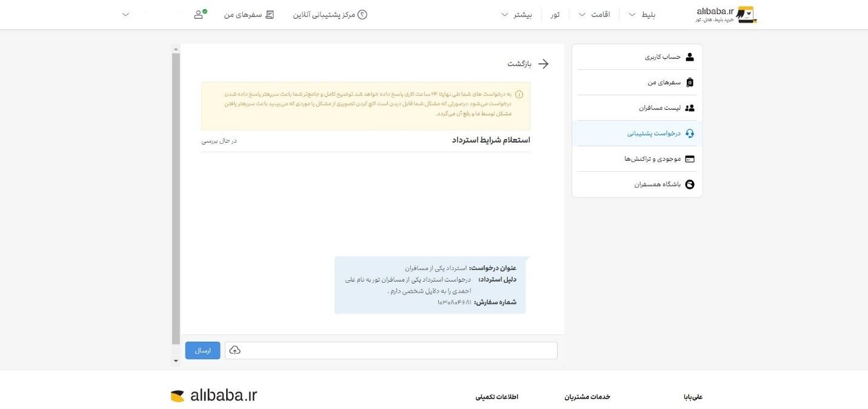Image resolution: width=868 pixels, height=409 pixels.
Task: Click the درخواست پشتیبانی headset icon
Action: [x=690, y=134]
